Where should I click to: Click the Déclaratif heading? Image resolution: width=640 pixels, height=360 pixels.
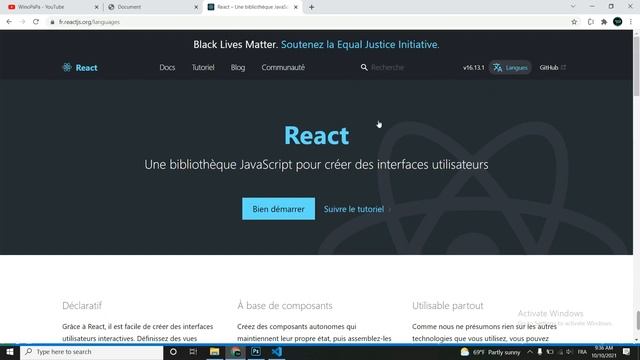[82, 305]
